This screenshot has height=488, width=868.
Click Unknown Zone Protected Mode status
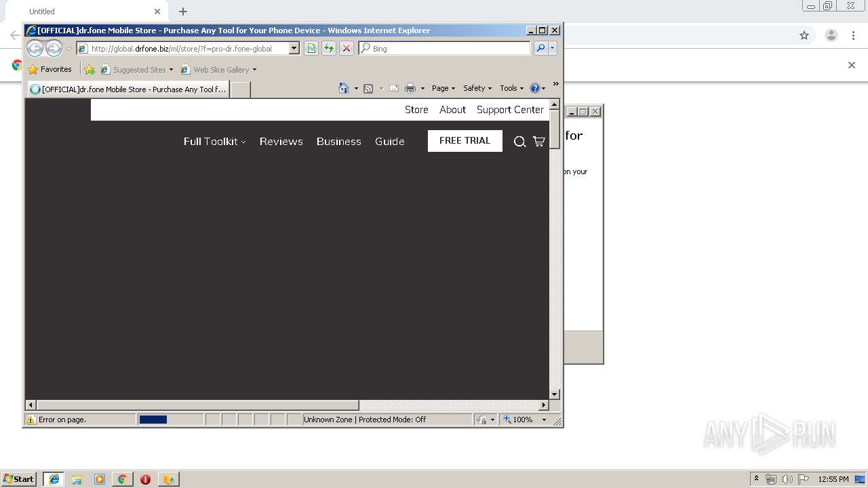pos(365,420)
